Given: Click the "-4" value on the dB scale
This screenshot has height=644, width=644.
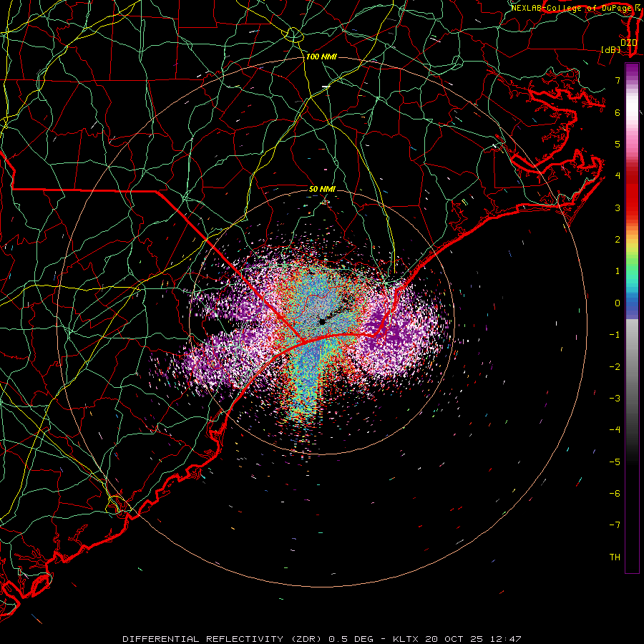Looking at the screenshot, I should coord(615,430).
